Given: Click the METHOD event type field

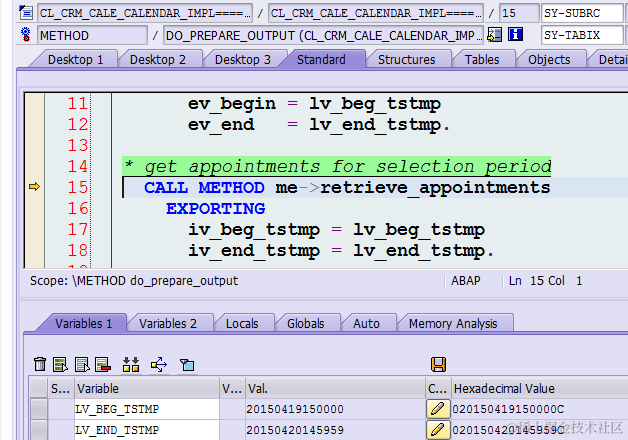Looking at the screenshot, I should coord(93,35).
